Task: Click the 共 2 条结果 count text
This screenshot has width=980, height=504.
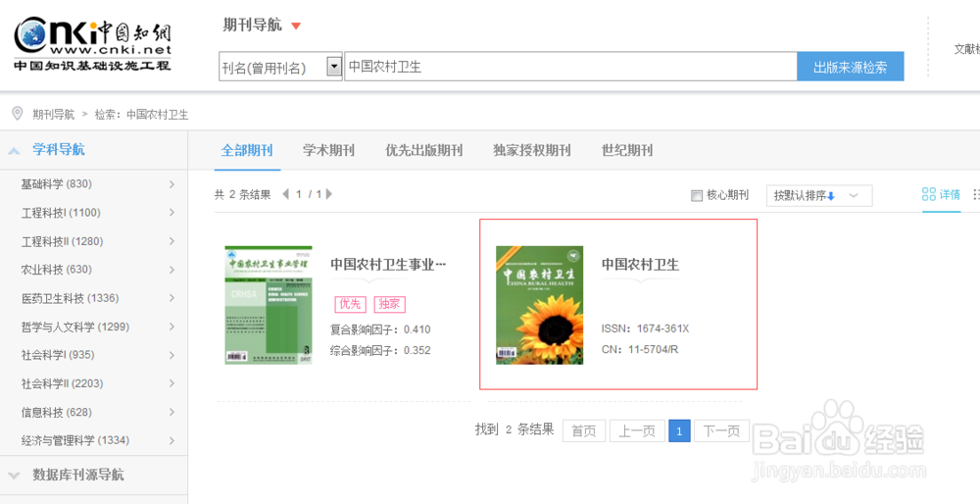Action: [242, 194]
